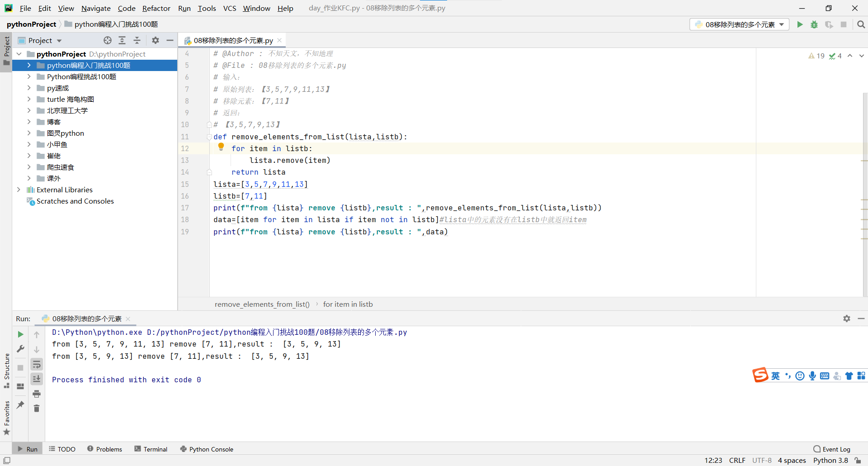Navigate down the stack trace arrow

[37, 349]
